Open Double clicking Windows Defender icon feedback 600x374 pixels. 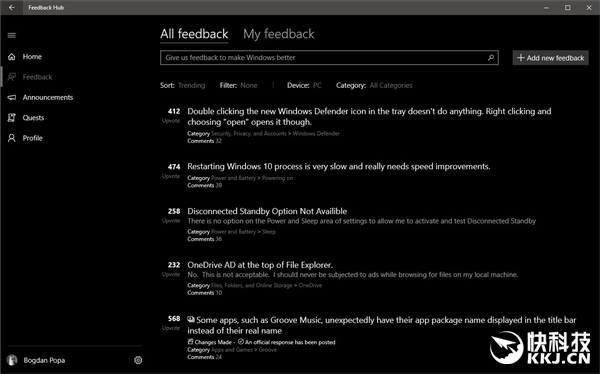click(x=369, y=117)
